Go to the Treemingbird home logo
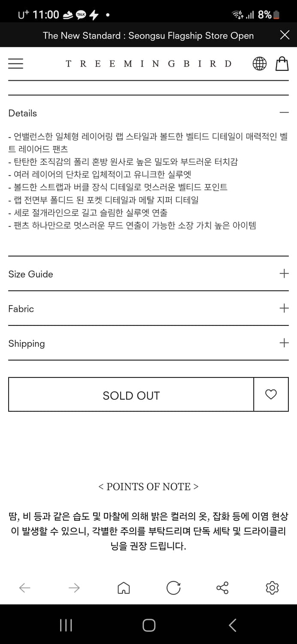The height and width of the screenshot is (644, 297). click(x=148, y=64)
